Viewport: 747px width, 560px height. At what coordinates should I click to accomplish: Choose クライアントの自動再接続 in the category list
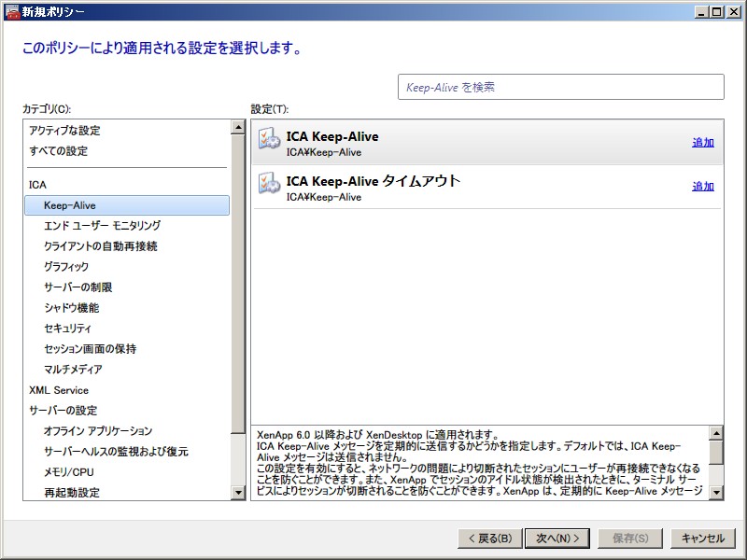(100, 246)
